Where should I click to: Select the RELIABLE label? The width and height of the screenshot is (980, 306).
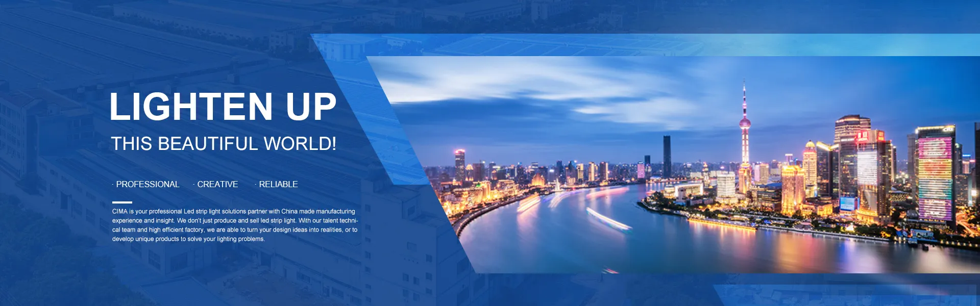click(278, 184)
